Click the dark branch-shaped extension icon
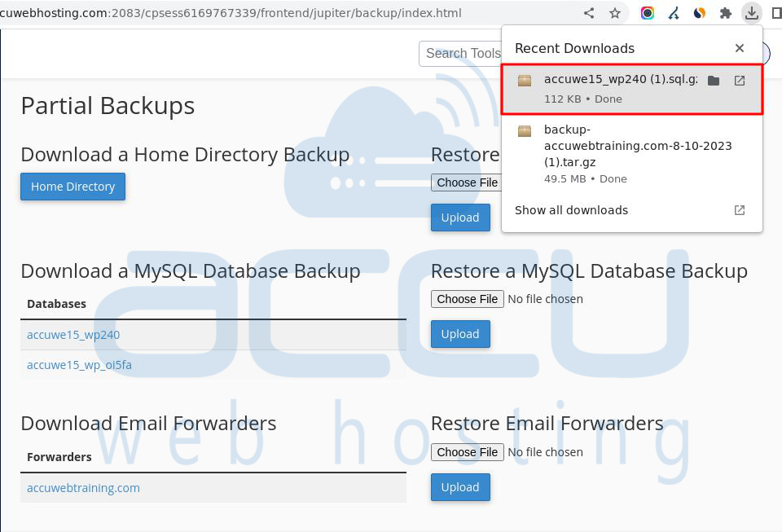 (x=674, y=13)
